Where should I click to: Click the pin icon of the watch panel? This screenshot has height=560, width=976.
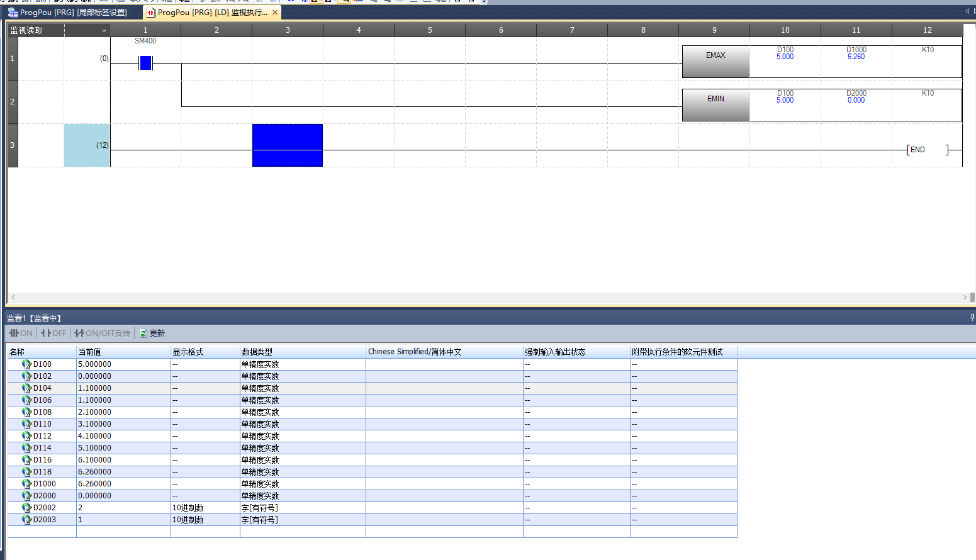[972, 318]
